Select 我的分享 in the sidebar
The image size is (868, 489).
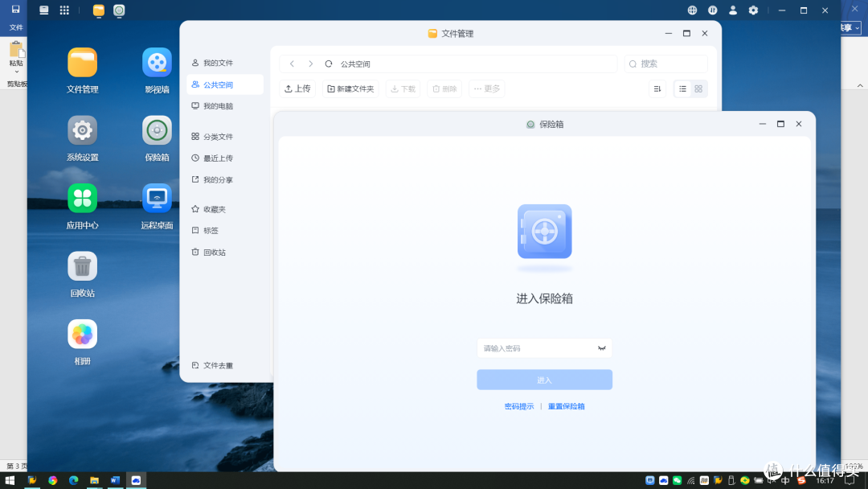point(225,180)
